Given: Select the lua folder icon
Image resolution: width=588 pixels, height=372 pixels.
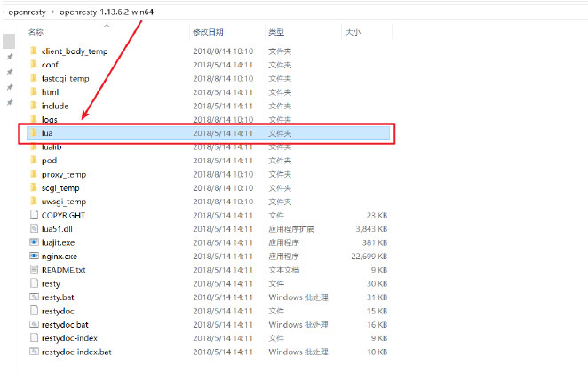Looking at the screenshot, I should tap(34, 133).
